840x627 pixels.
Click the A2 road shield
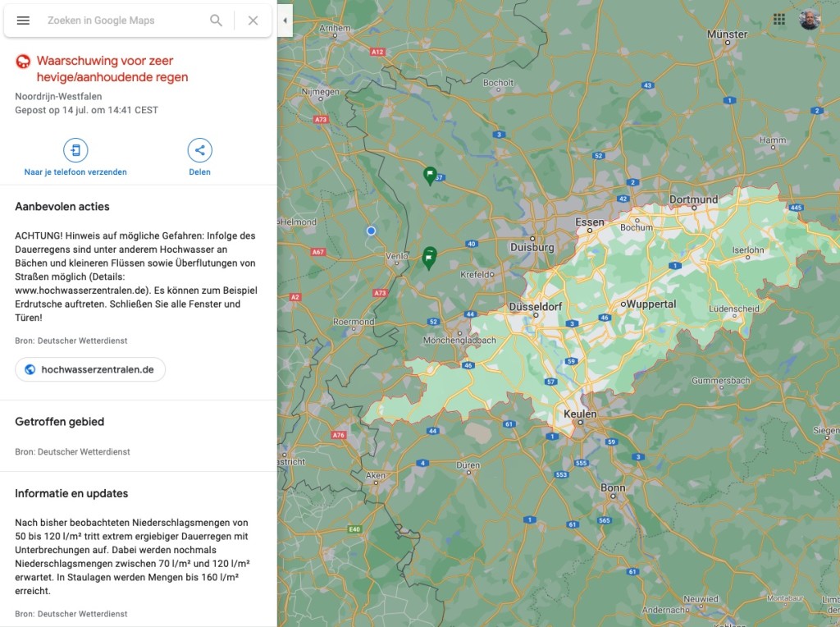(294, 297)
